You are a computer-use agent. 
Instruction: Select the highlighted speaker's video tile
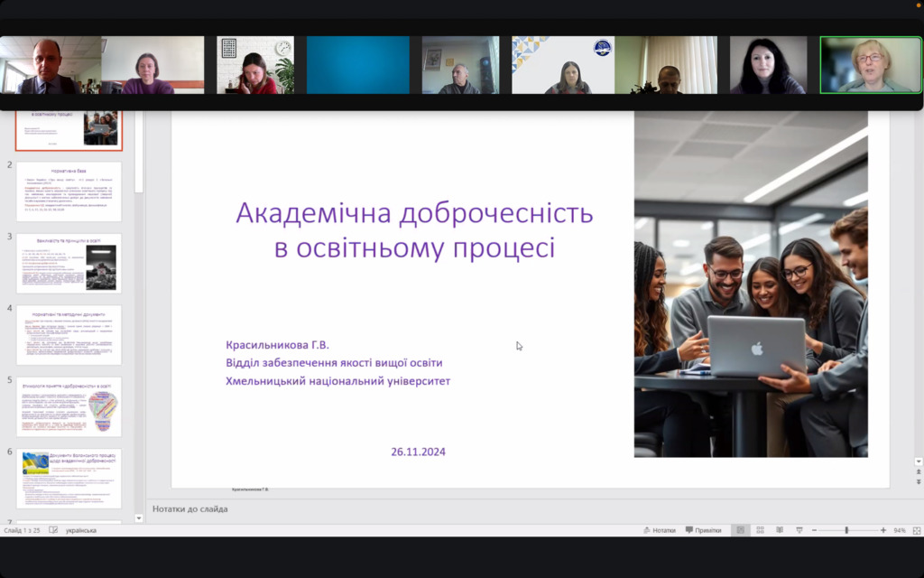point(870,65)
